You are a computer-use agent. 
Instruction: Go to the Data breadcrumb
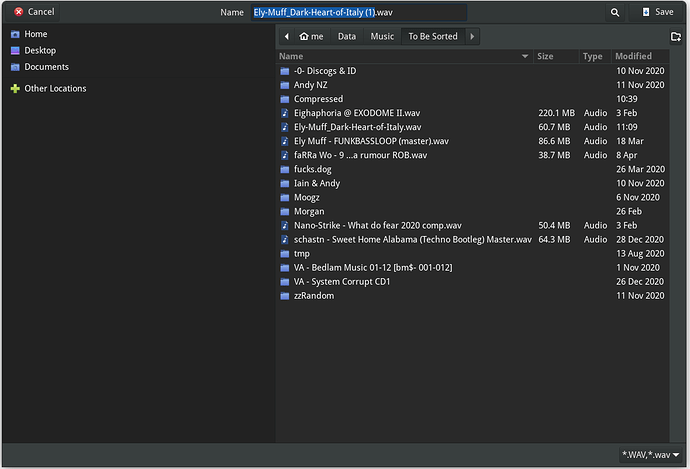347,37
